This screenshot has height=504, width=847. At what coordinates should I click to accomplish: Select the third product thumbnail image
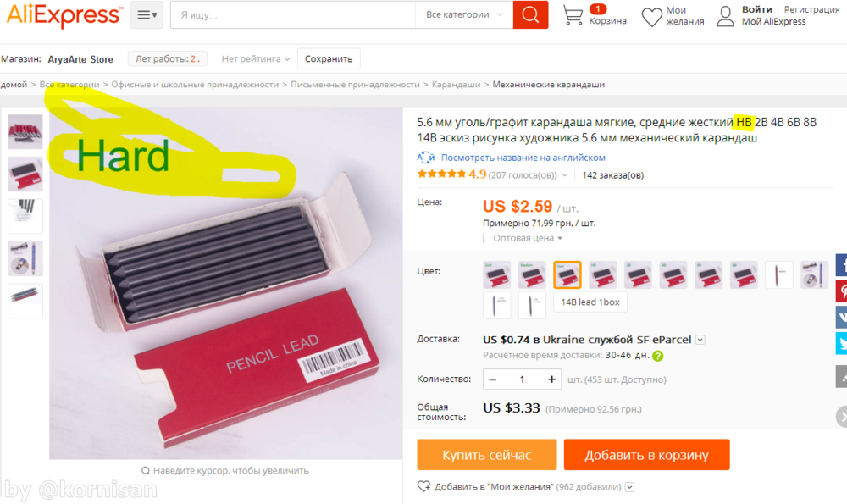click(x=25, y=216)
